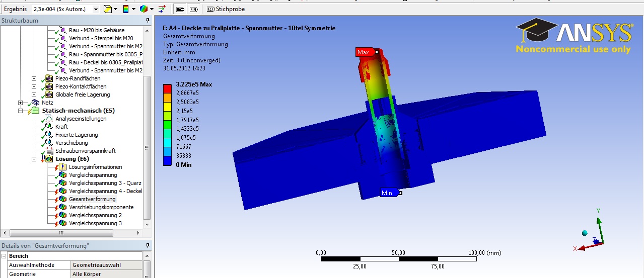
Task: Click the Fixierte Lagerung support icon
Action: click(x=49, y=135)
